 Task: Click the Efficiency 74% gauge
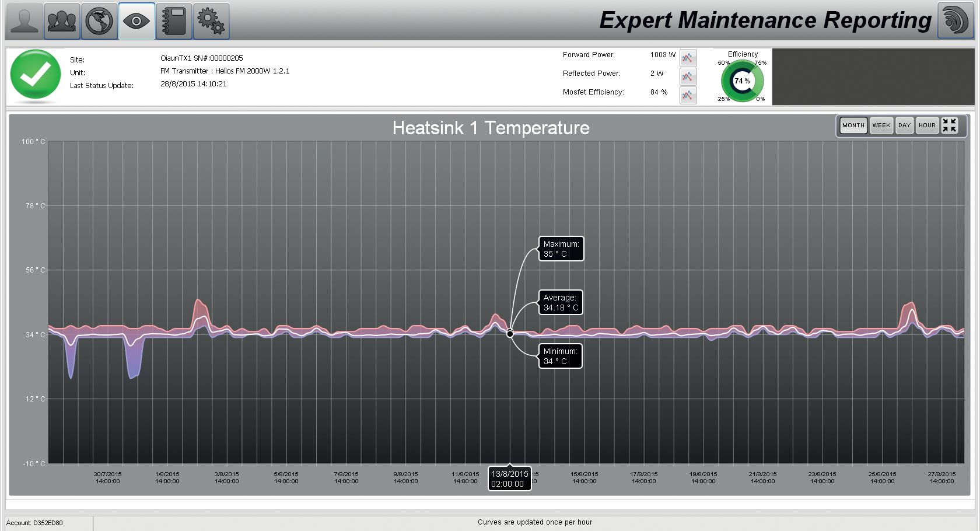[742, 81]
